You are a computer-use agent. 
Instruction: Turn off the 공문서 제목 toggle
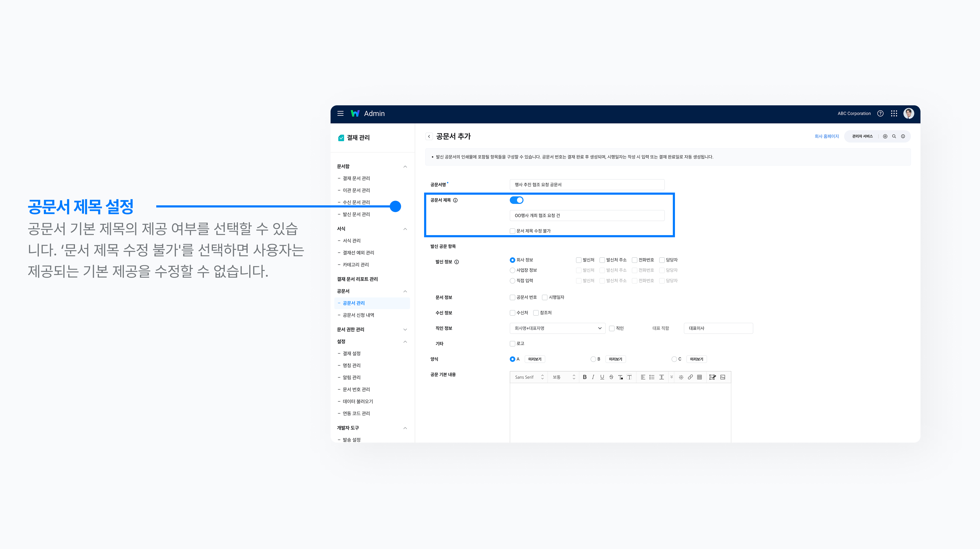point(516,200)
